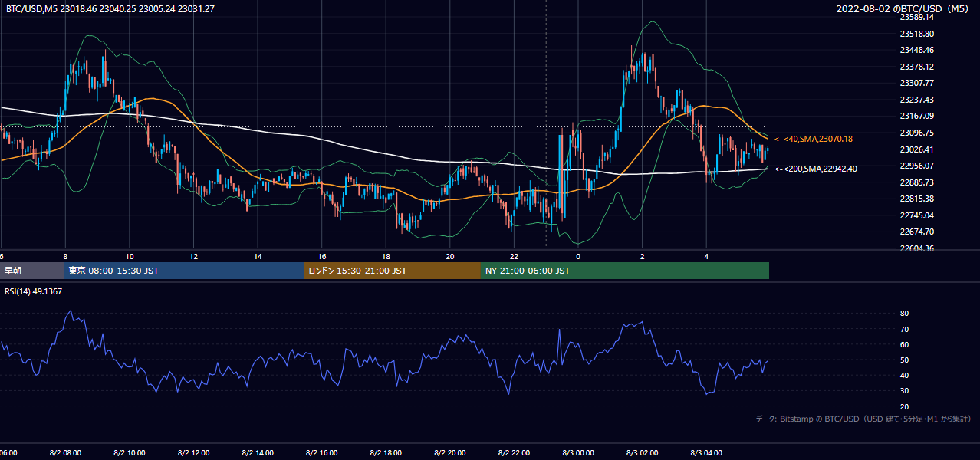Click RSI axis level 80

(904, 314)
